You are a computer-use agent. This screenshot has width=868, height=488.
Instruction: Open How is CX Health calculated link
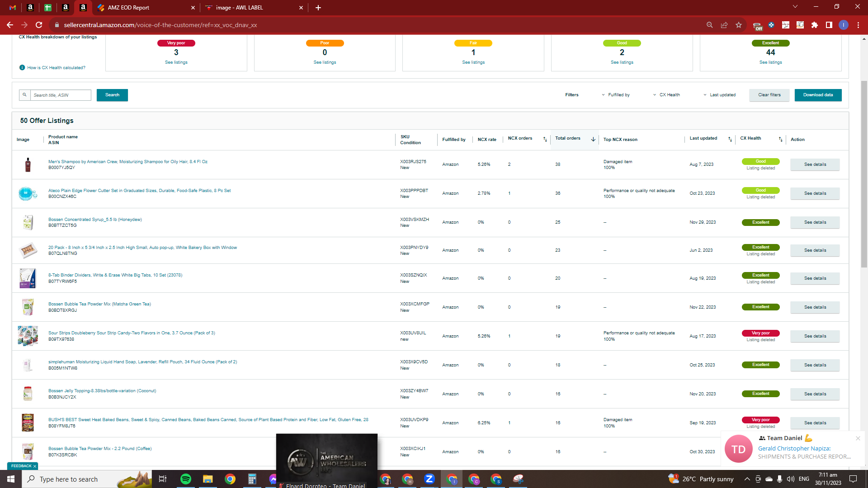coord(56,68)
